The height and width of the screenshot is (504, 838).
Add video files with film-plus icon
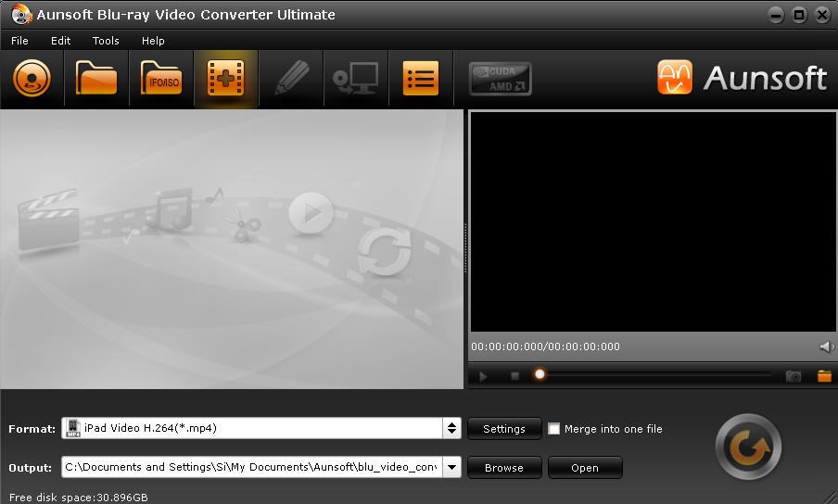[225, 79]
